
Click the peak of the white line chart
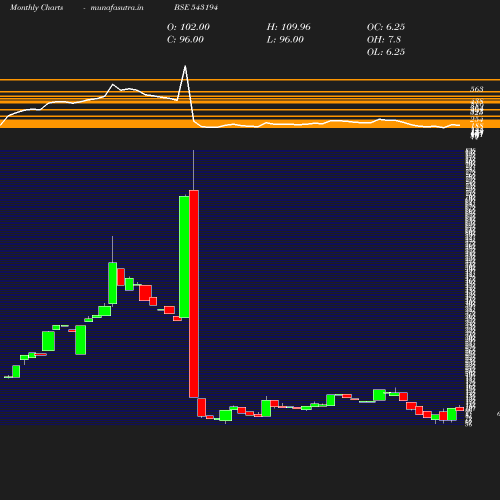pos(185,67)
